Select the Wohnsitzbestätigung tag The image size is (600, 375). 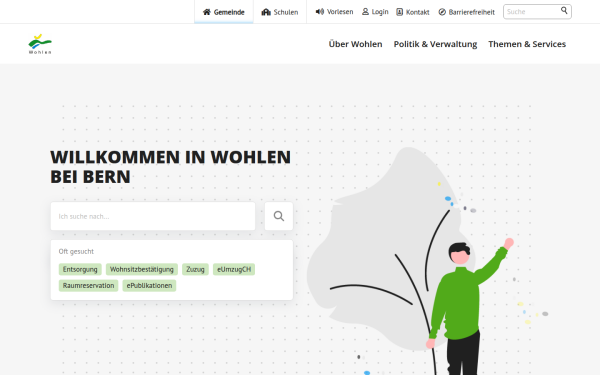tap(142, 269)
